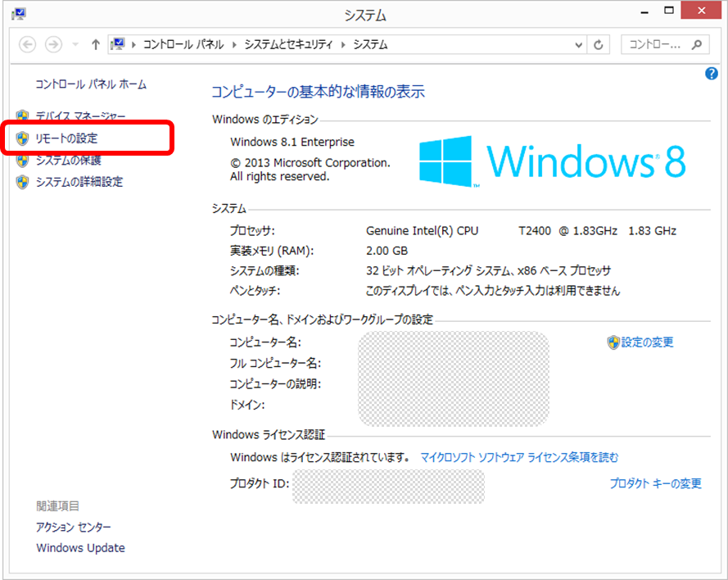Click the shield icon beside システムの詳細設定

tap(22, 182)
